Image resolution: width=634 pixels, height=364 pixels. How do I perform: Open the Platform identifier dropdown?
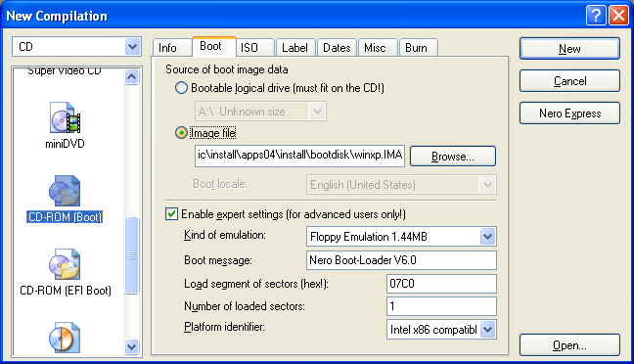click(x=487, y=330)
